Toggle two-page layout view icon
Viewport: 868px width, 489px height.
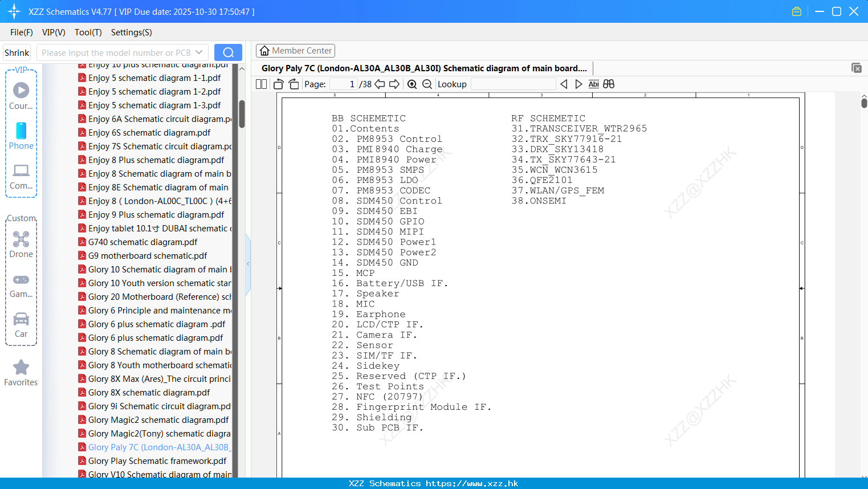pos(262,84)
